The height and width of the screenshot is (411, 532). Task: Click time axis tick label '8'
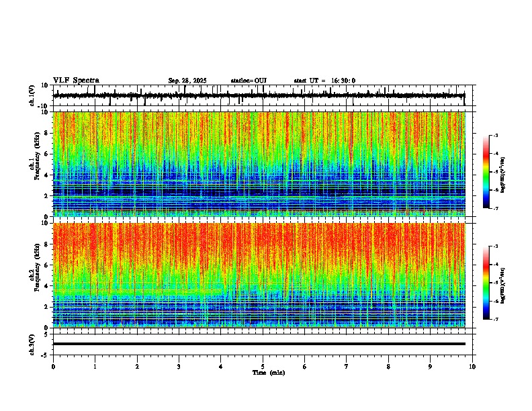pyautogui.click(x=388, y=367)
